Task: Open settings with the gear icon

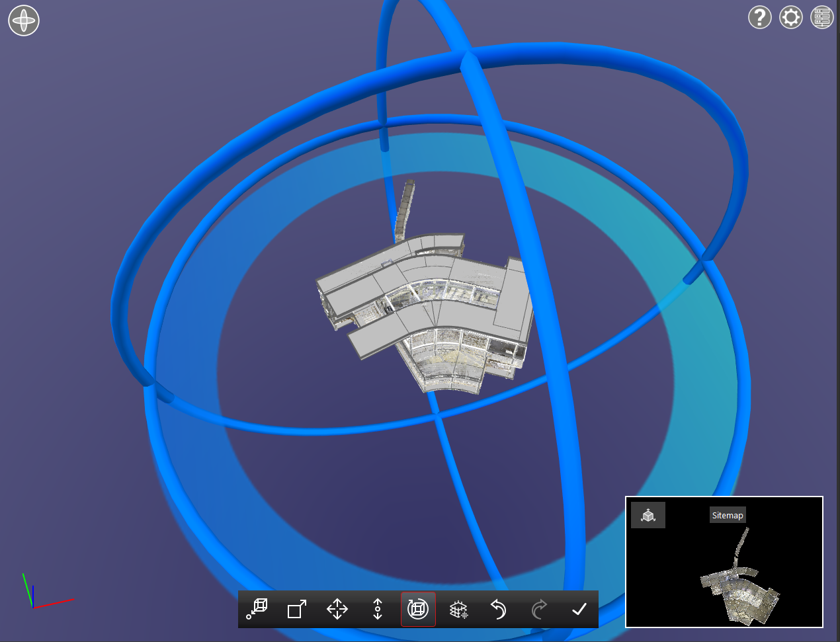Action: coord(790,17)
